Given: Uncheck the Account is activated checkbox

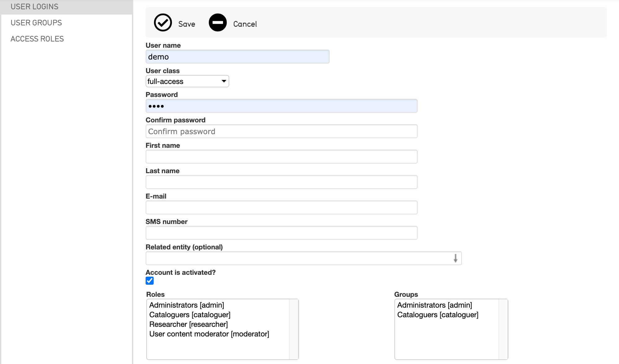Looking at the screenshot, I should coord(150,281).
